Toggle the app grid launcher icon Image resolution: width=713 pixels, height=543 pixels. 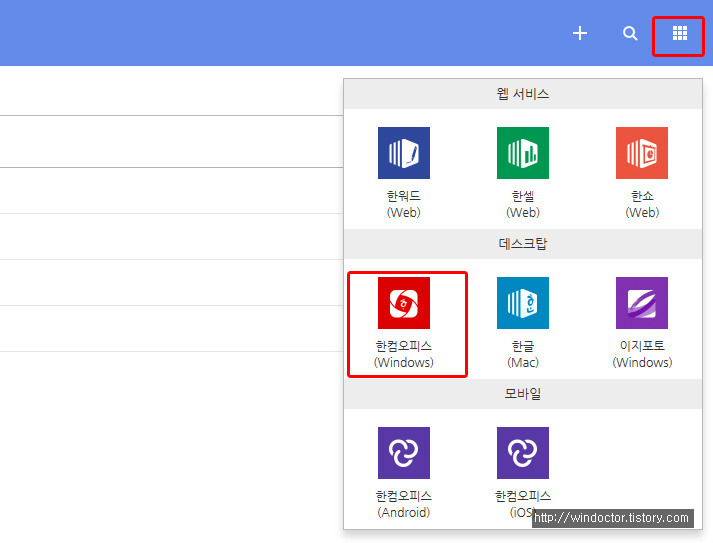680,33
